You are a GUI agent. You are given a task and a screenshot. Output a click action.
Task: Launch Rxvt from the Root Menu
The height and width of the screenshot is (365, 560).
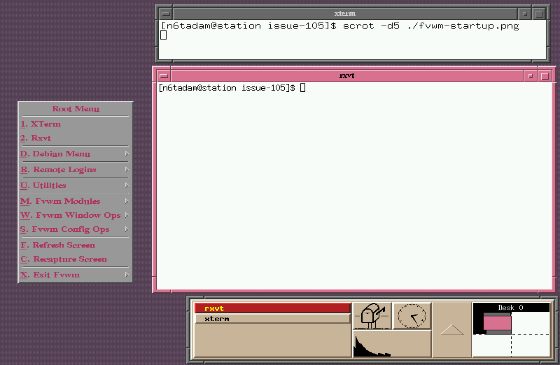pos(75,138)
